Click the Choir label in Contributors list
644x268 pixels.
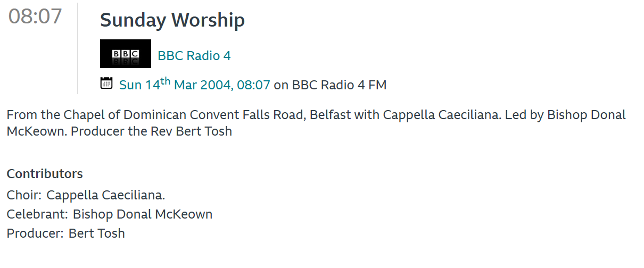[x=24, y=195]
